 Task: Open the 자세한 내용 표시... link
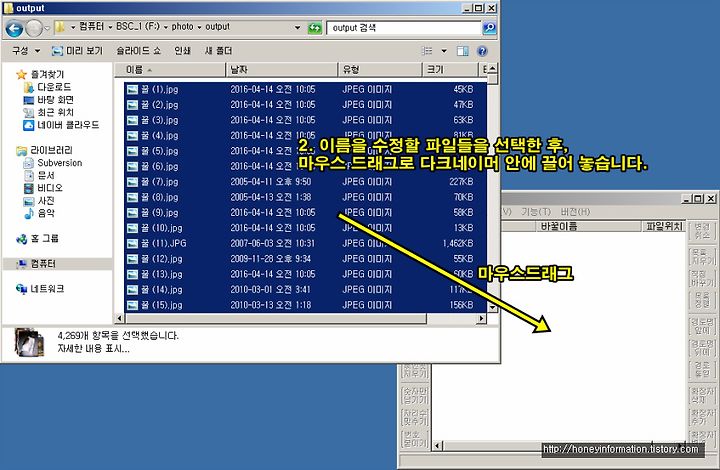pos(94,349)
